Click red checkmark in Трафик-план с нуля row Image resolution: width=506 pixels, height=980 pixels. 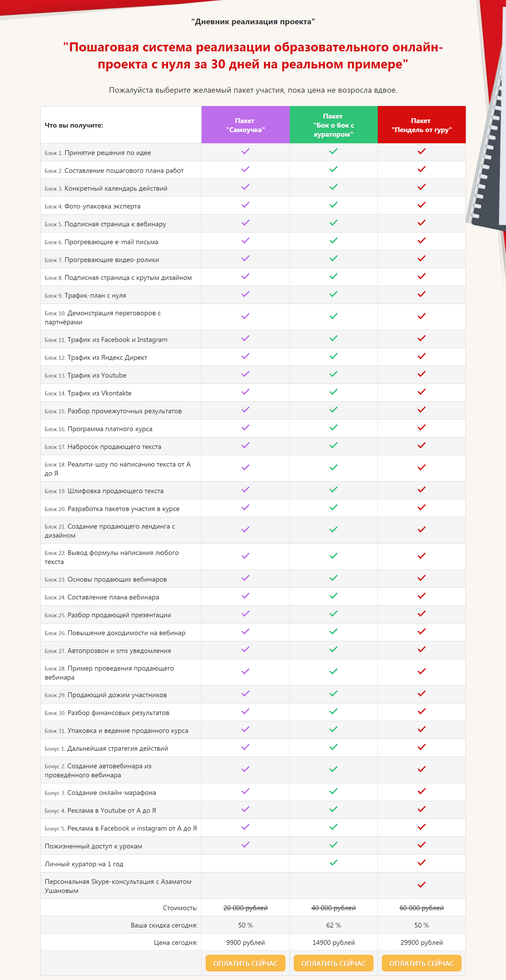click(421, 294)
